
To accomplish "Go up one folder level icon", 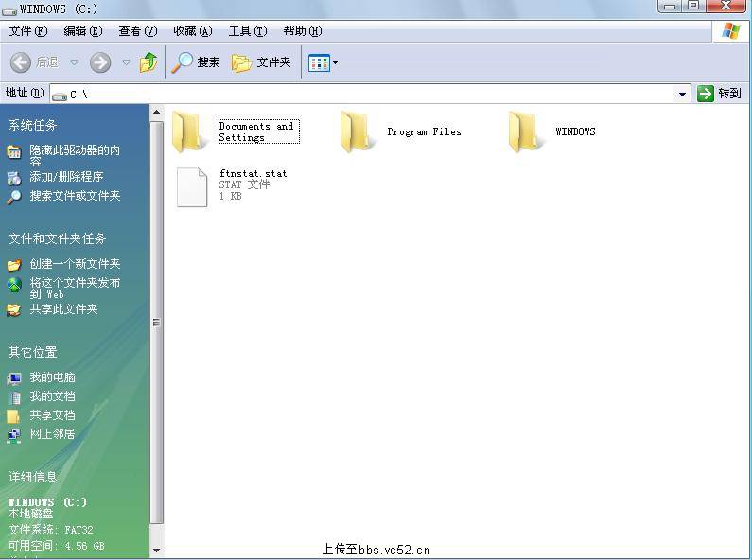I will [x=149, y=62].
